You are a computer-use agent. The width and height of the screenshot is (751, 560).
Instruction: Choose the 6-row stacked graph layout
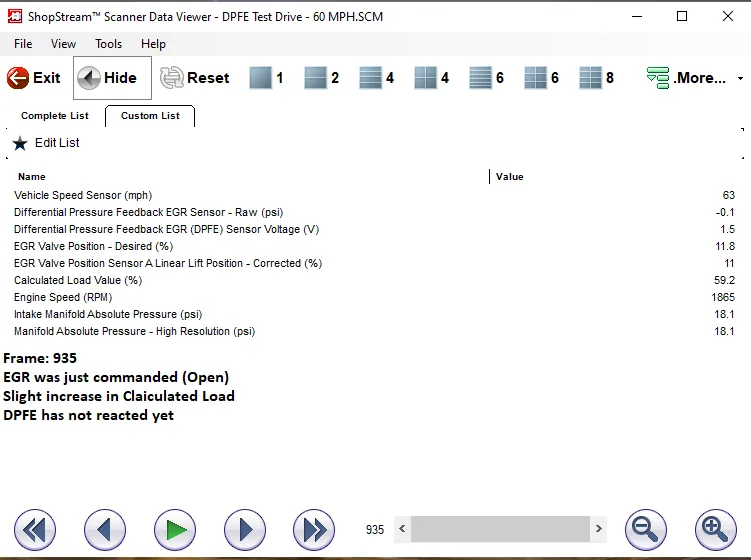click(487, 78)
